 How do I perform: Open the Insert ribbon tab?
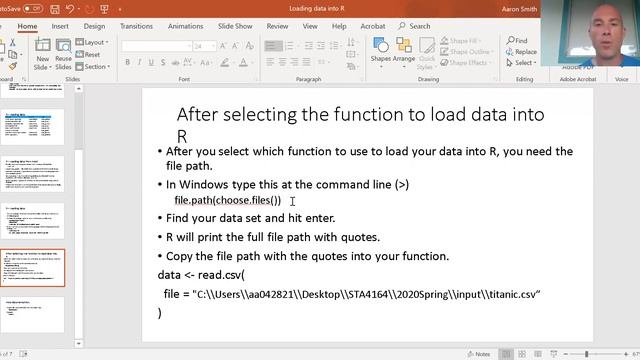tap(60, 26)
